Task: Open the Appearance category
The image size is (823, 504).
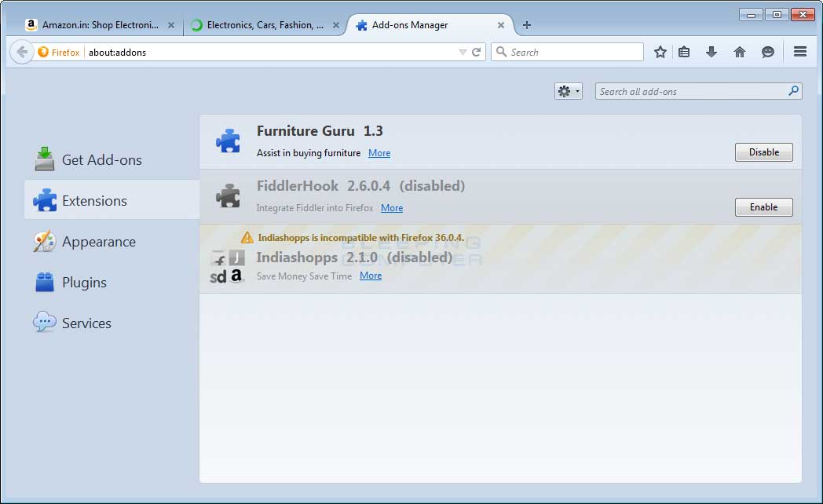Action: click(x=112, y=241)
